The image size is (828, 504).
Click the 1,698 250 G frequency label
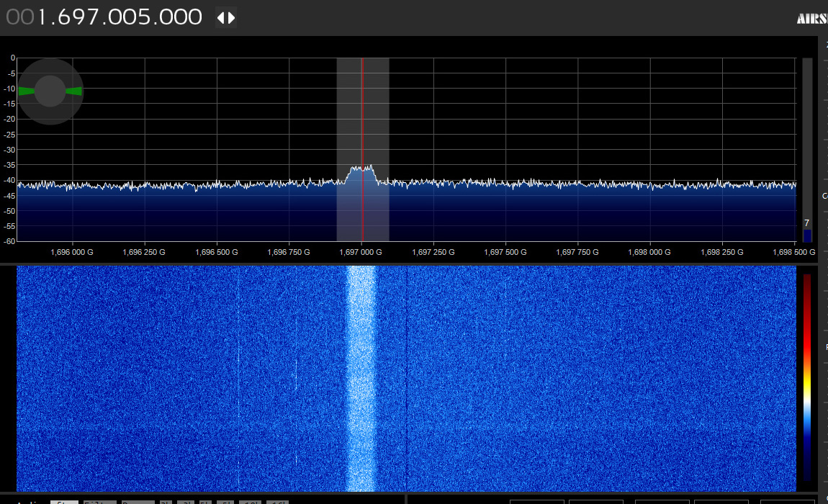[x=722, y=252]
